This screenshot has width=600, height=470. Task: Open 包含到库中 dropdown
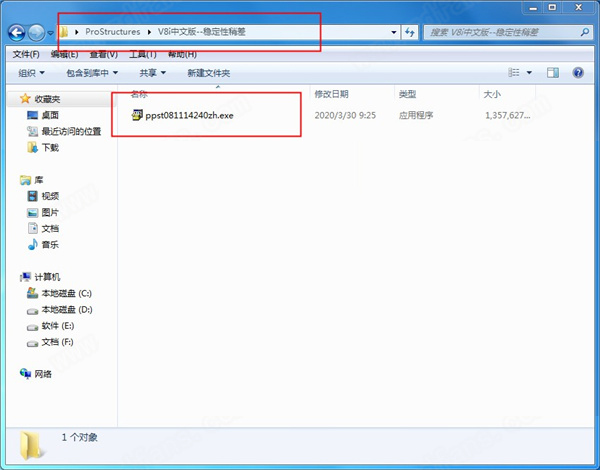(92, 73)
